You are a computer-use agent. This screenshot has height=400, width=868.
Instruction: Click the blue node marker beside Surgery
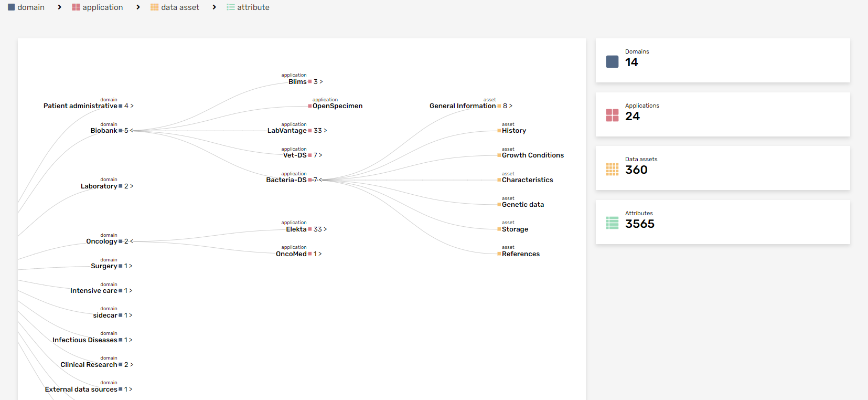point(121,266)
